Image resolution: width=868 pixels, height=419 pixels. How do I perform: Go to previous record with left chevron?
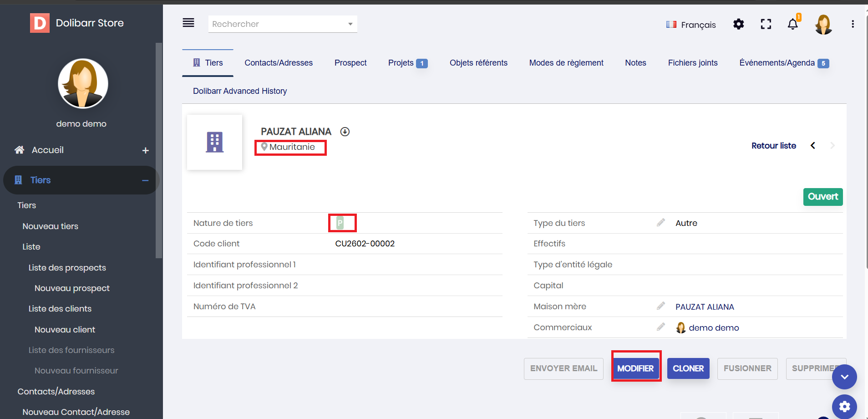[x=813, y=146]
